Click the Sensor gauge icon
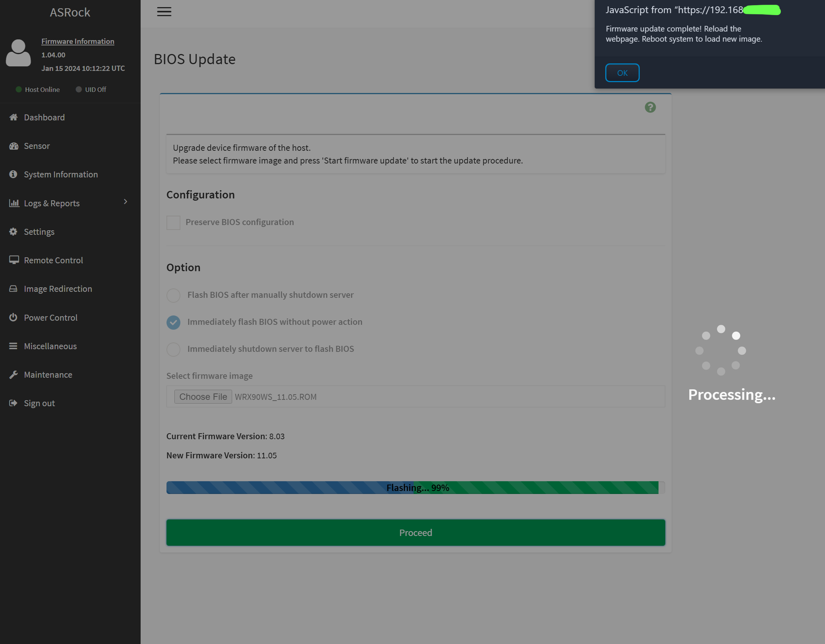The height and width of the screenshot is (644, 825). point(13,146)
